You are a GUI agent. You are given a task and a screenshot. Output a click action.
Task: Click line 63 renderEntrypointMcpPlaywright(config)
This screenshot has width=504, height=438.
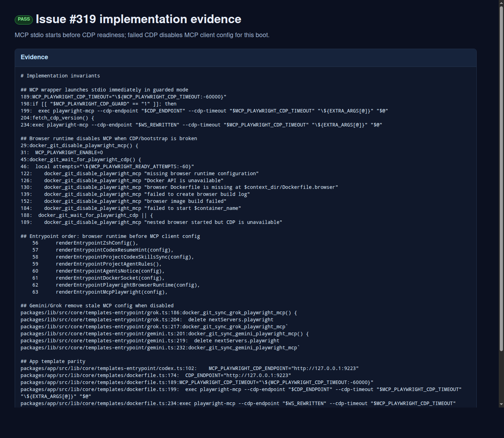pos(100,292)
